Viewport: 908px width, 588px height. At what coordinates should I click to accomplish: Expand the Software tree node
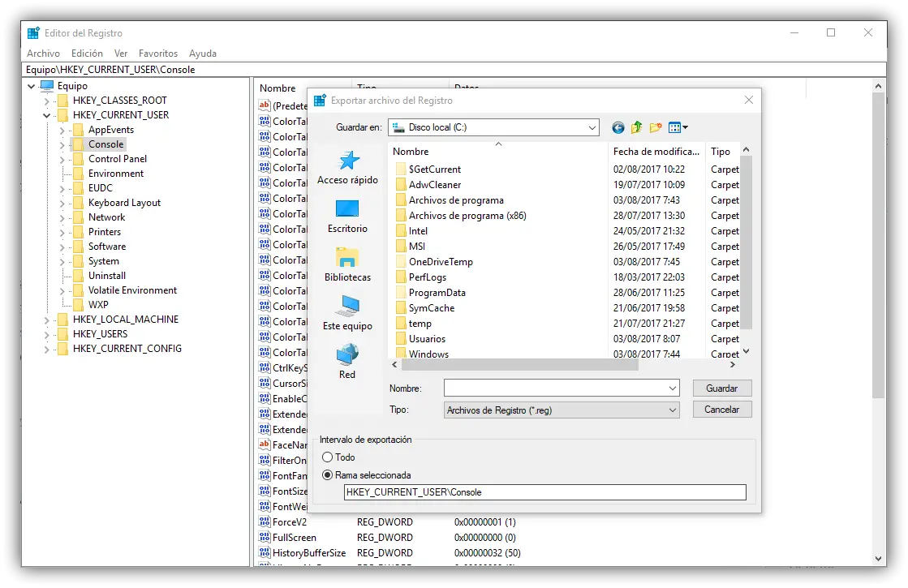tap(62, 247)
